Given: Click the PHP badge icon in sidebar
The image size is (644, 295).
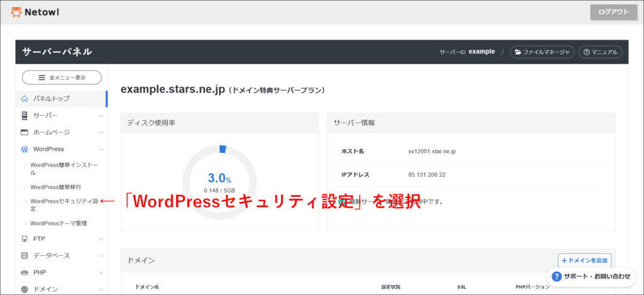Looking at the screenshot, I should click(25, 272).
